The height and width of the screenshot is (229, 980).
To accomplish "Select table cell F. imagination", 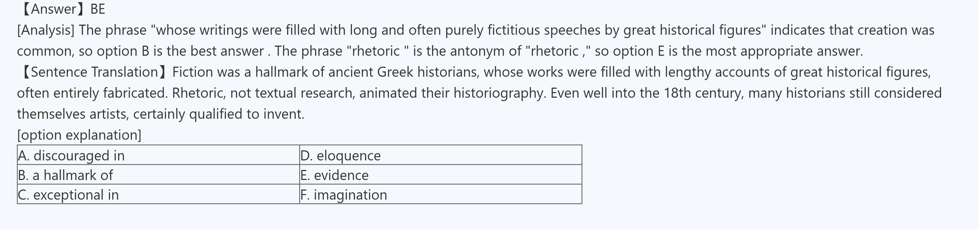I will click(344, 195).
